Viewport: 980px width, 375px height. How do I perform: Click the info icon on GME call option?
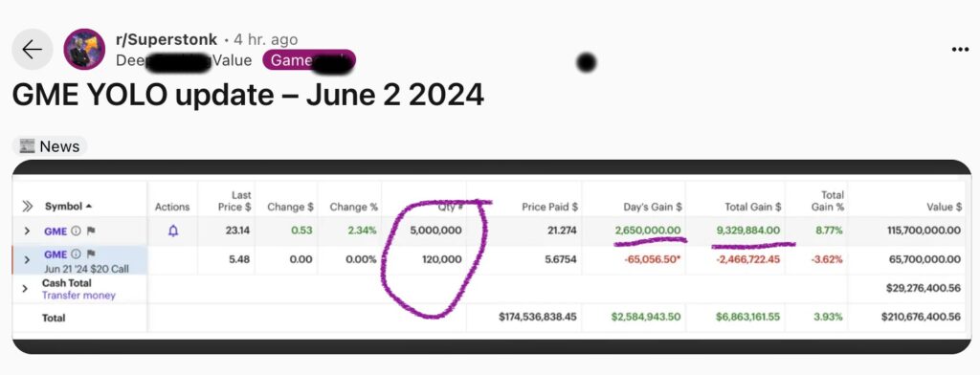tap(77, 254)
